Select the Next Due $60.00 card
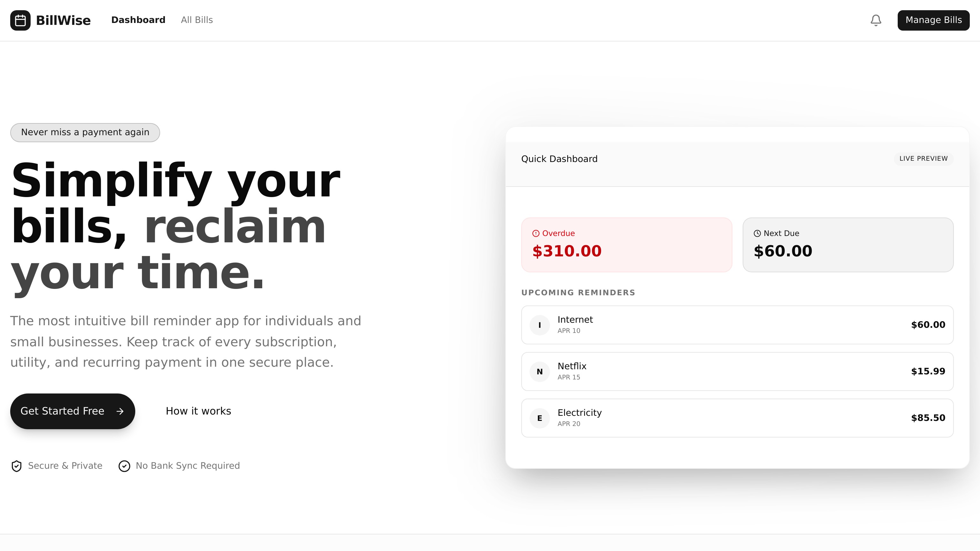 point(848,245)
